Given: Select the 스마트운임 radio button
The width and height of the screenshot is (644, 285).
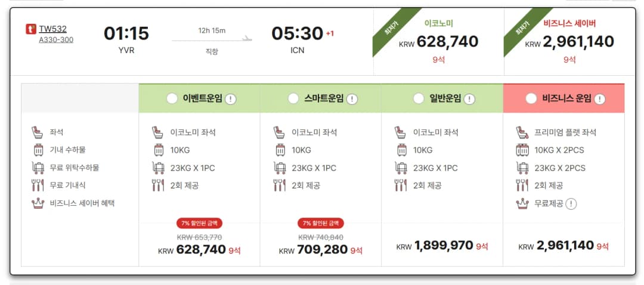Looking at the screenshot, I should click(293, 98).
